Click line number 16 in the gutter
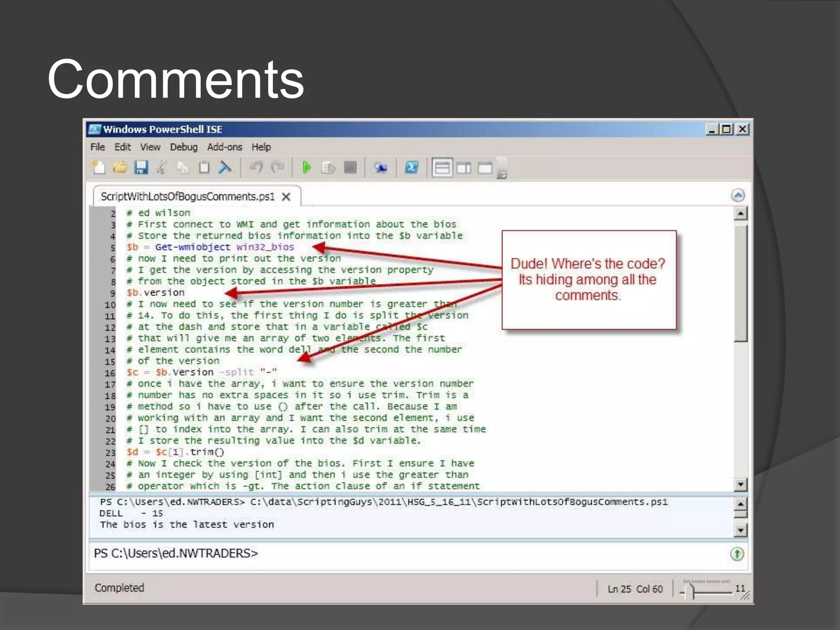The height and width of the screenshot is (630, 840). [x=110, y=373]
